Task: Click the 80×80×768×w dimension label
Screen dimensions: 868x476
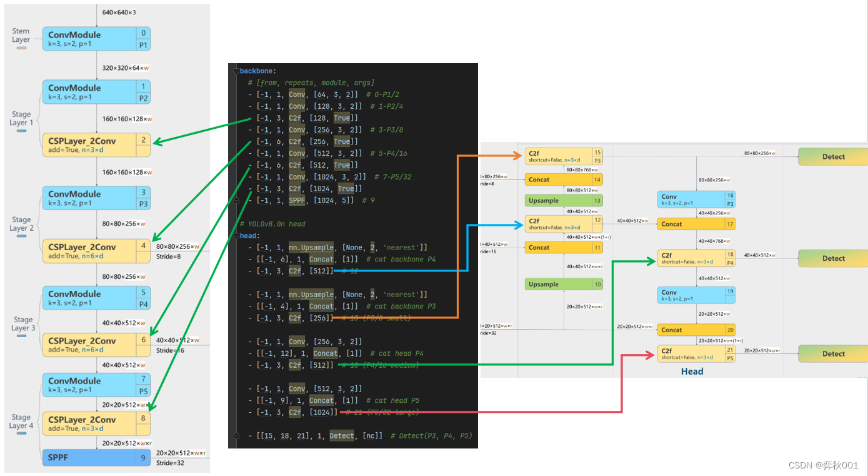Action: tap(582, 170)
